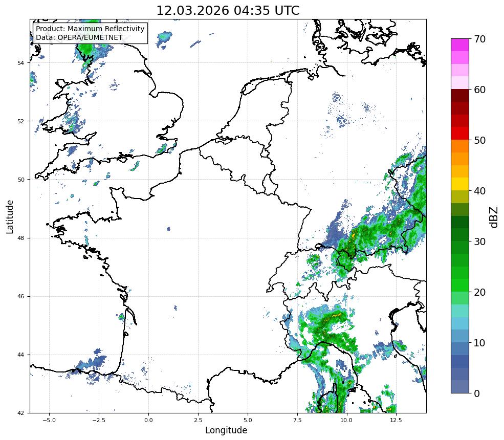Click the "Latitude" axis label

10,216
